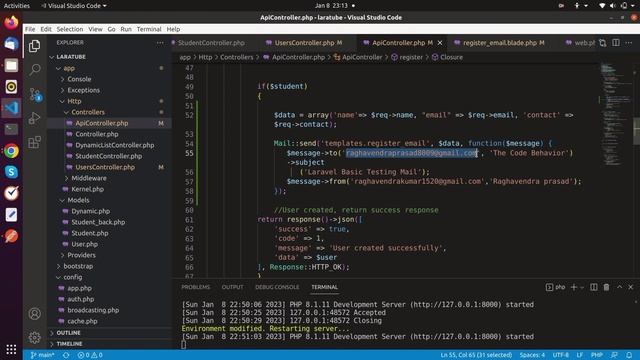
Task: Maximize the terminal panel size
Action: 620,287
